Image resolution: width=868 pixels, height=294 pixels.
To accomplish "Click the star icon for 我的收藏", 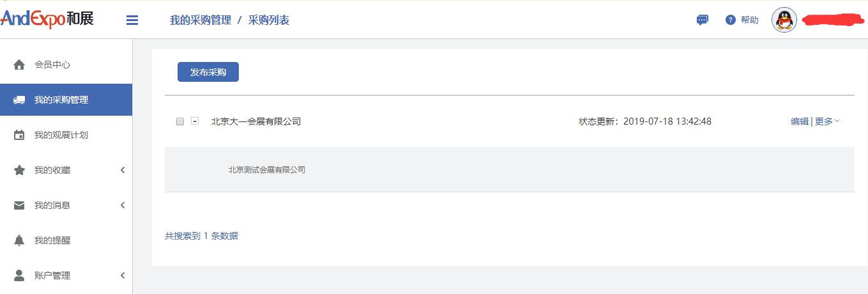I will click(19, 170).
